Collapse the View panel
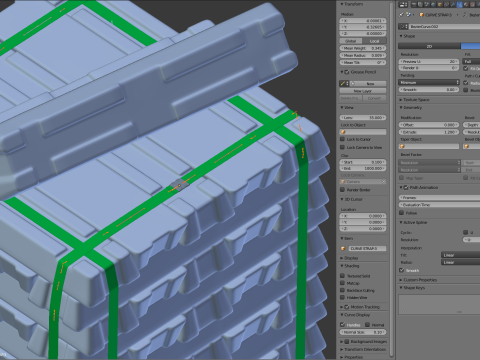This screenshot has width=480, height=360. click(x=342, y=108)
